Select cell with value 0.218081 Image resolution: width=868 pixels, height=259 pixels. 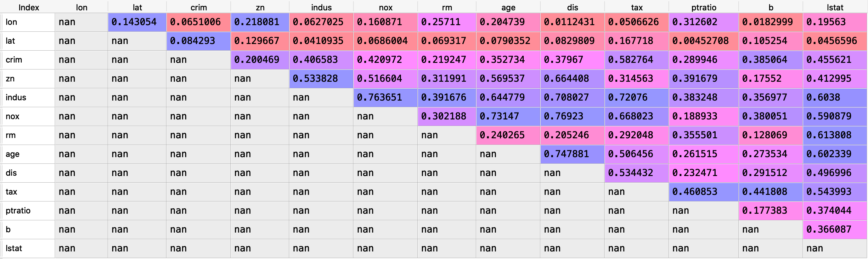[x=260, y=22]
